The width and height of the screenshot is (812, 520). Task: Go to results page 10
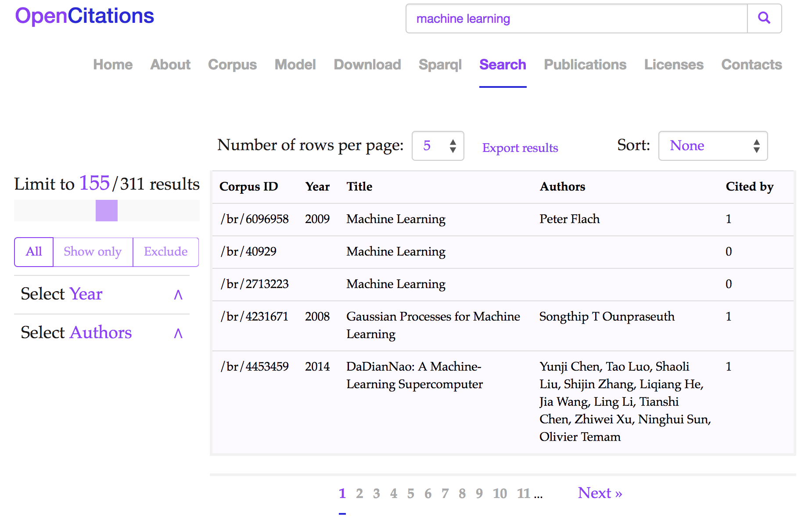[500, 494]
